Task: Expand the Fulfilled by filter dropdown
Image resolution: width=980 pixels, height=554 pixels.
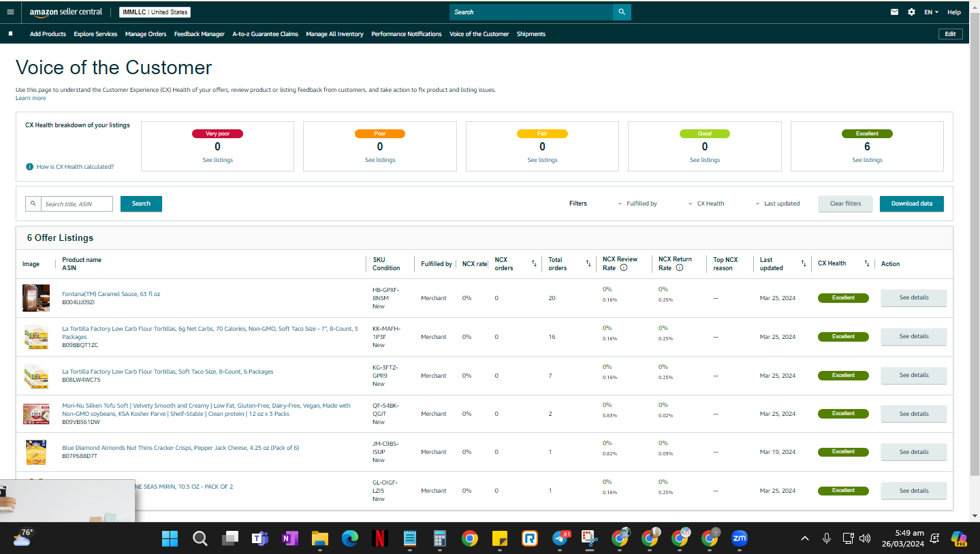Action: (637, 203)
